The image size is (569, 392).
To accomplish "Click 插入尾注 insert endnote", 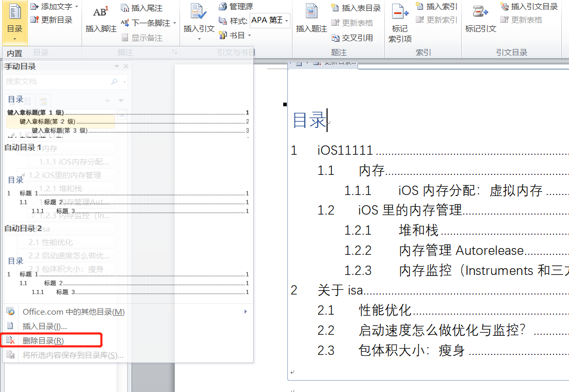I will pos(142,8).
